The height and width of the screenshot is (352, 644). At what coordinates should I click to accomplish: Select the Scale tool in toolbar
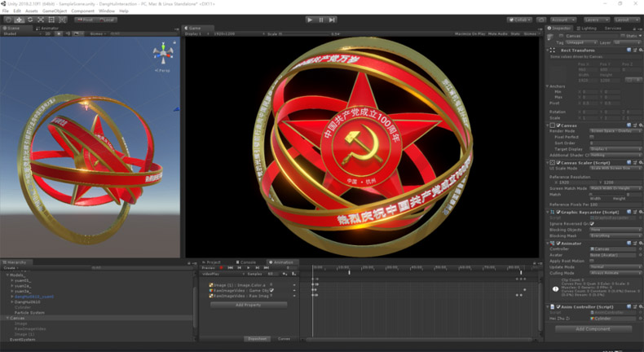(x=41, y=20)
